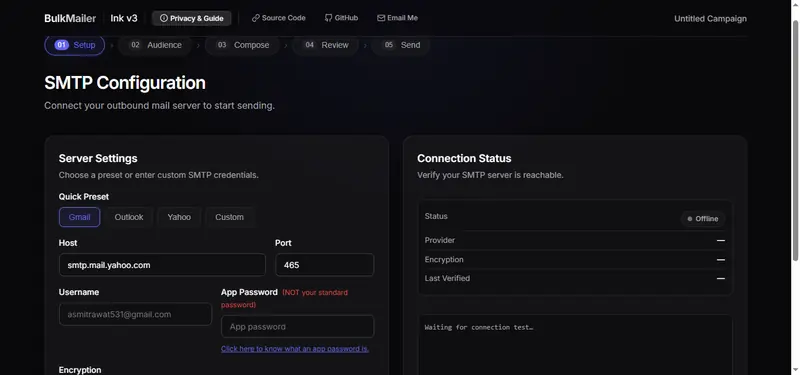Click the Untitled Campaign title

click(710, 19)
